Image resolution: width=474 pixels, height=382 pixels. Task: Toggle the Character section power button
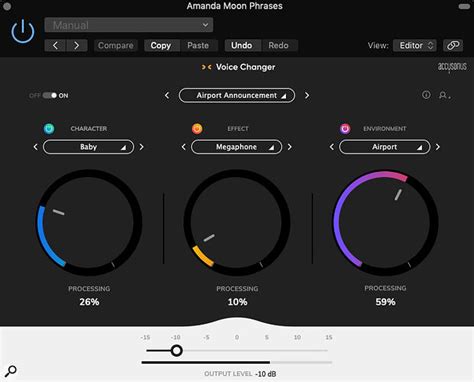[49, 129]
